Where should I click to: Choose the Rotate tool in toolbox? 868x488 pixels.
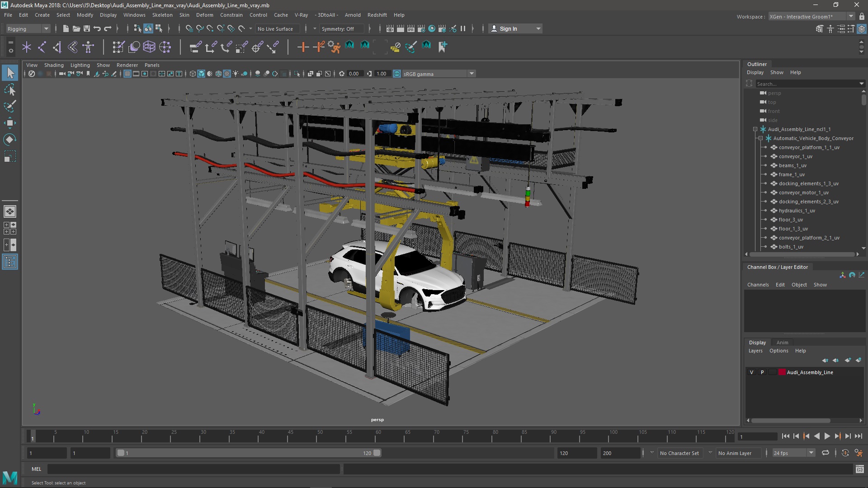pyautogui.click(x=10, y=140)
